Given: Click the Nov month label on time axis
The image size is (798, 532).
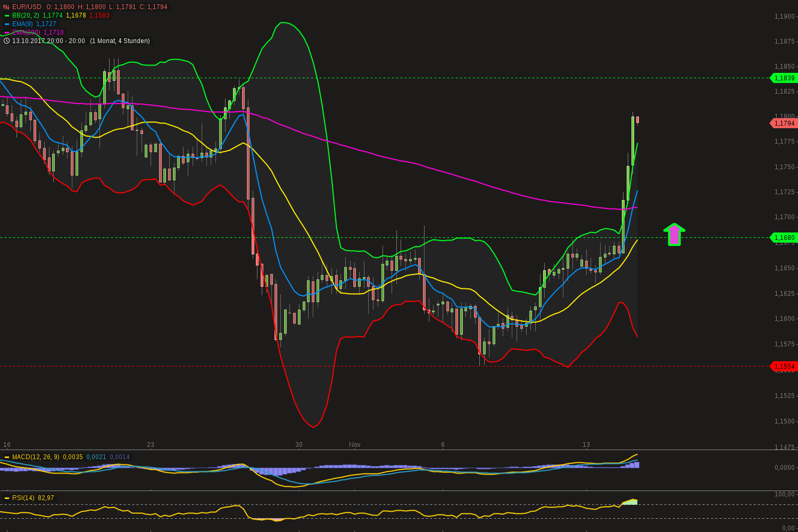Looking at the screenshot, I should point(355,445).
